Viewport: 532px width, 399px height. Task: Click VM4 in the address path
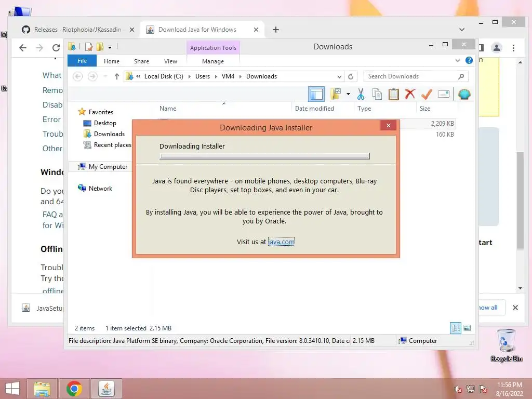(x=228, y=76)
